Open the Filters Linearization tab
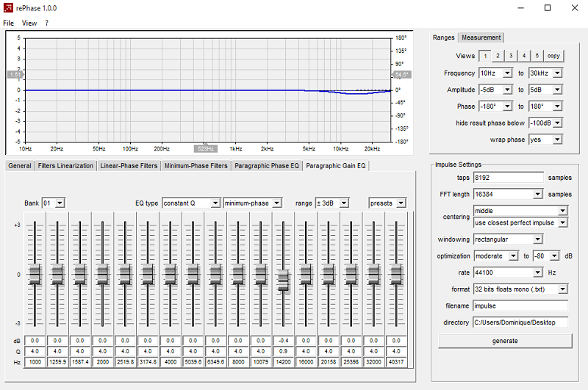Image resolution: width=588 pixels, height=390 pixels. point(65,165)
